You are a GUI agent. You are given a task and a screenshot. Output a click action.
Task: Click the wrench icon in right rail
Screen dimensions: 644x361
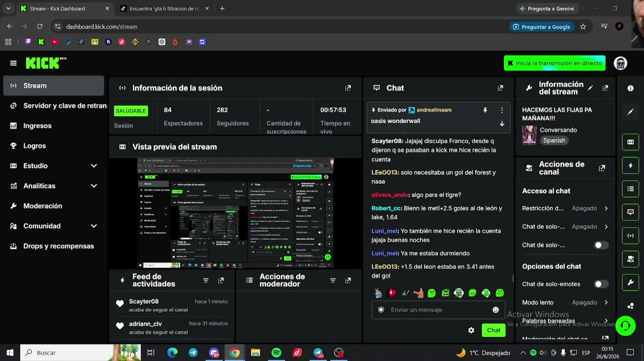click(630, 282)
